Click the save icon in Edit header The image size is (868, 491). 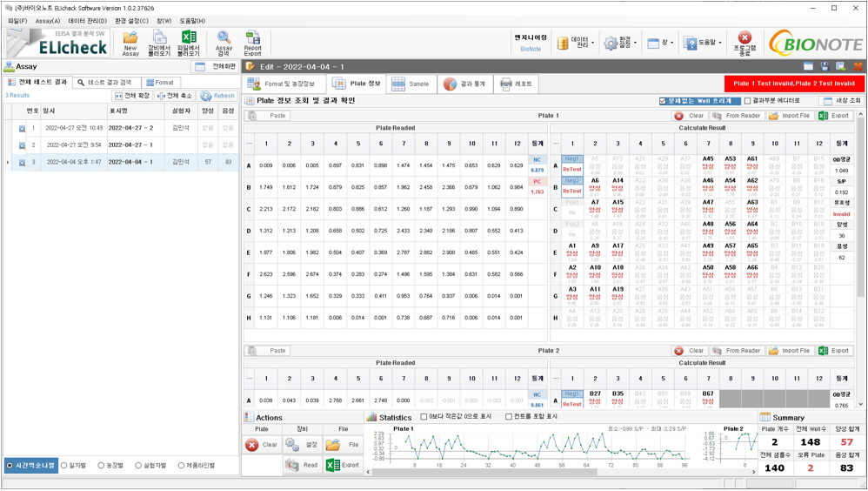825,66
